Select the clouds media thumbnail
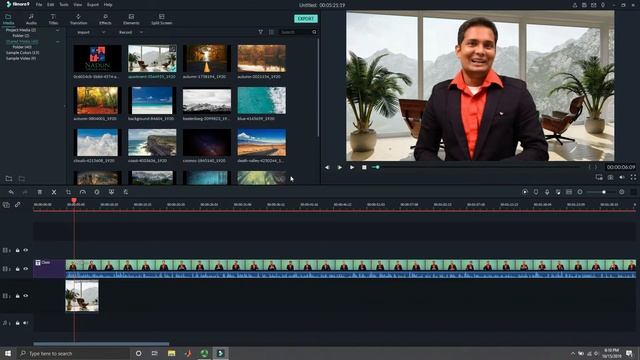 click(x=98, y=142)
